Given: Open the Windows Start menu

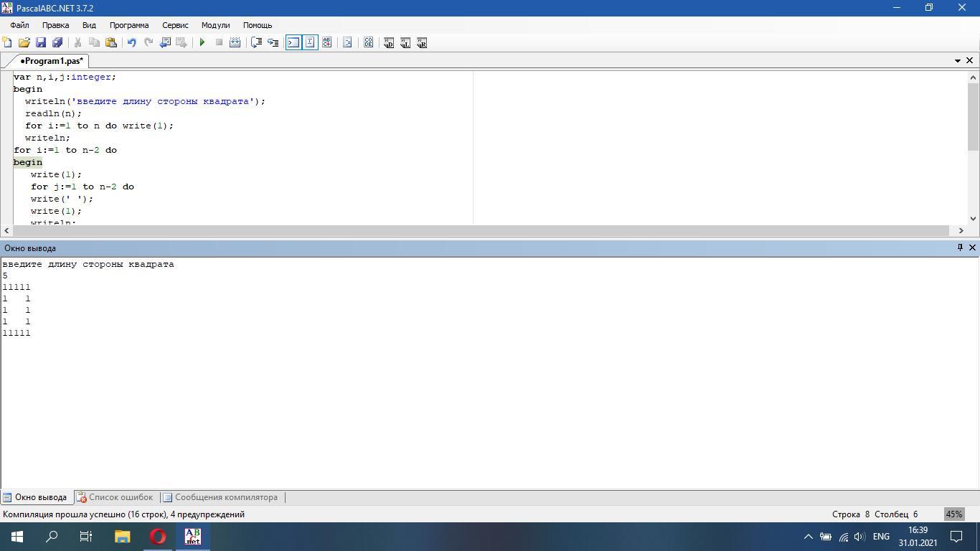Looking at the screenshot, I should click(x=17, y=537).
